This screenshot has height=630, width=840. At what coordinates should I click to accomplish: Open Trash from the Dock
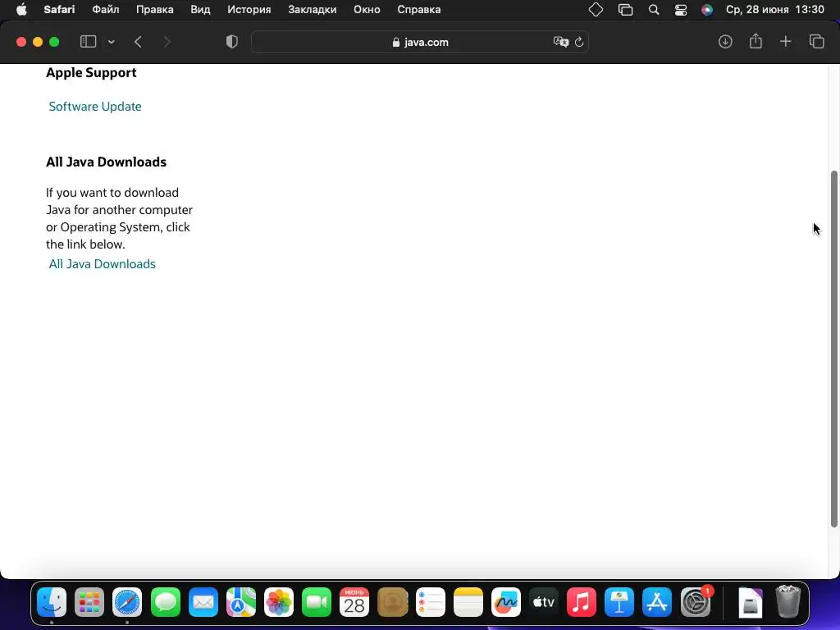point(788,603)
